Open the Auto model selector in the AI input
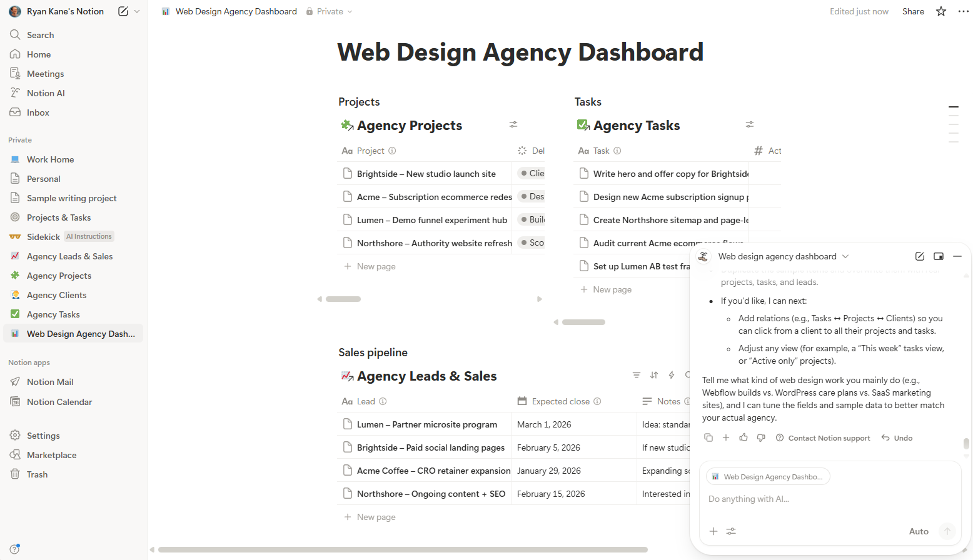The height and width of the screenshot is (560, 973). coord(919,531)
